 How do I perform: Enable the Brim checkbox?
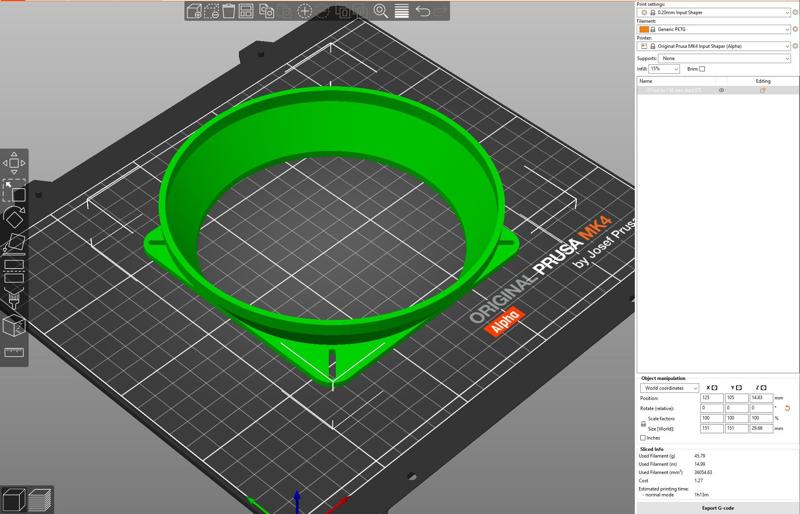click(x=702, y=69)
